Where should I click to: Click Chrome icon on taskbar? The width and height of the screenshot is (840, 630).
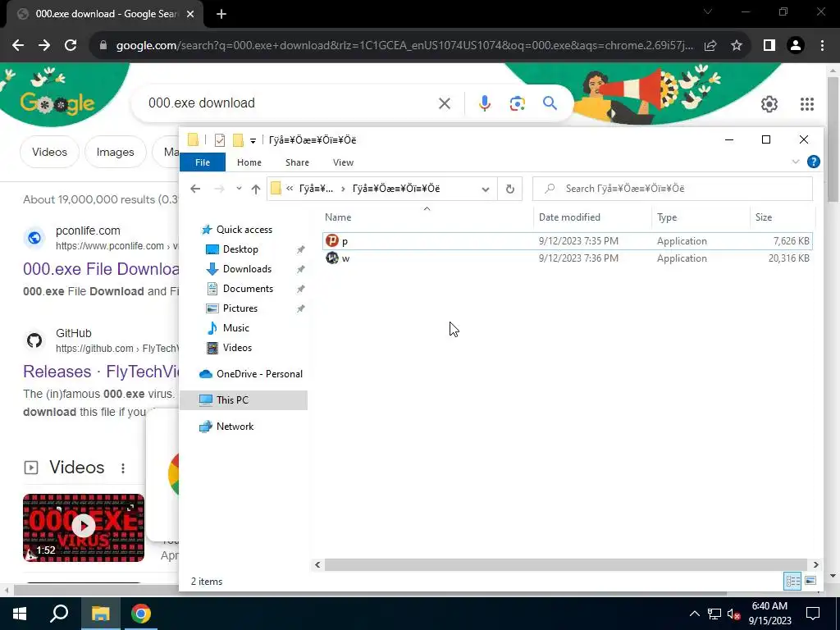[141, 614]
